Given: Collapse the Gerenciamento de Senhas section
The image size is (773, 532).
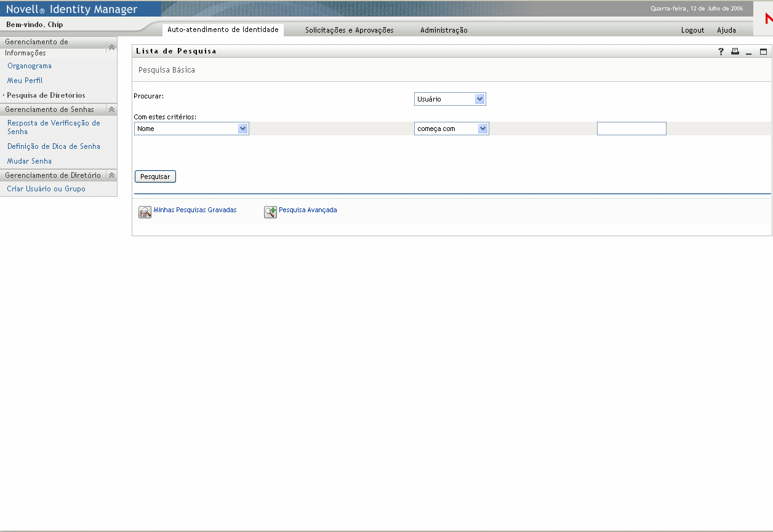Looking at the screenshot, I should point(111,109).
